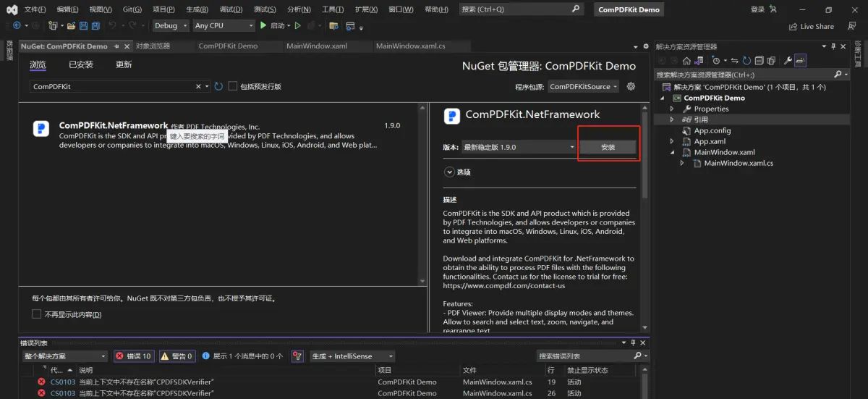The image size is (868, 399).
Task: Click error icon on CS0103 line 19 row
Action: pyautogui.click(x=41, y=382)
